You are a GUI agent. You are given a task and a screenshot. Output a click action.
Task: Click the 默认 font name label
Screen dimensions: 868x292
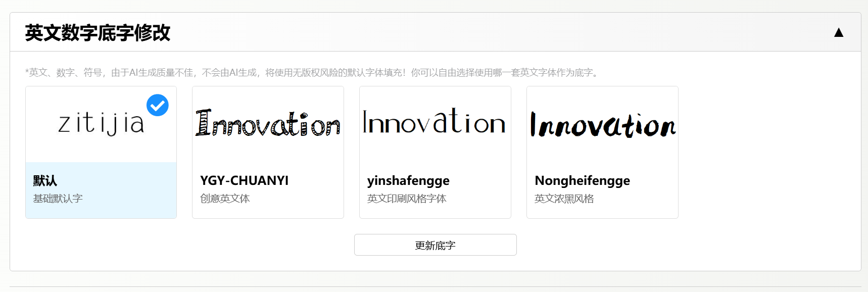[x=45, y=181]
